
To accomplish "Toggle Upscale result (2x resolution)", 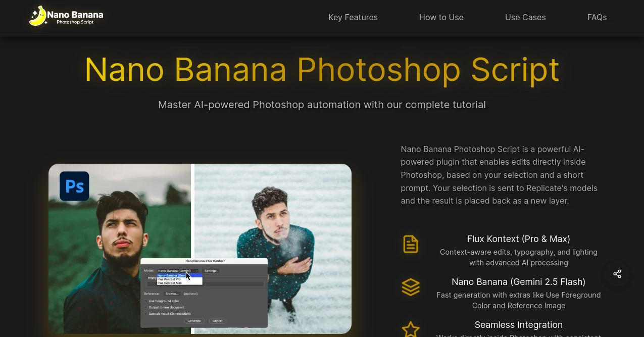I will point(146,314).
